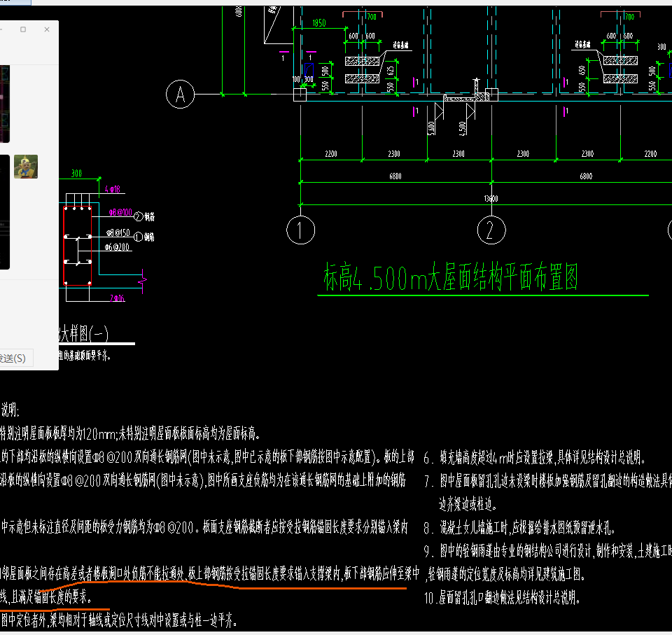This screenshot has width=672, height=635.
Task: Select the red beam section rectangle
Action: 78,246
